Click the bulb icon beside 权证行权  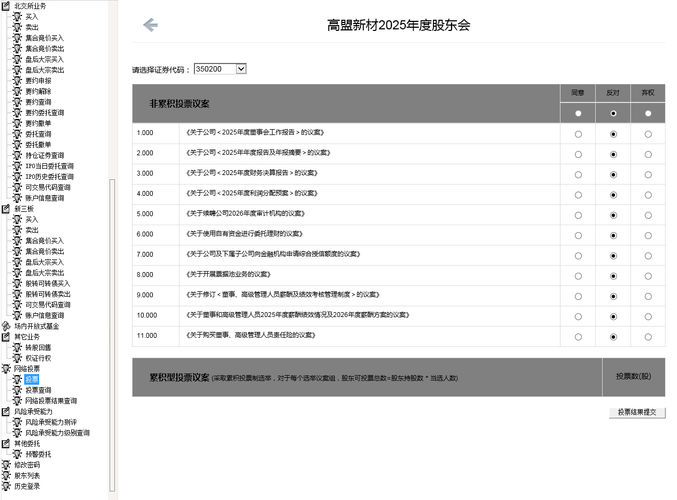click(x=17, y=358)
